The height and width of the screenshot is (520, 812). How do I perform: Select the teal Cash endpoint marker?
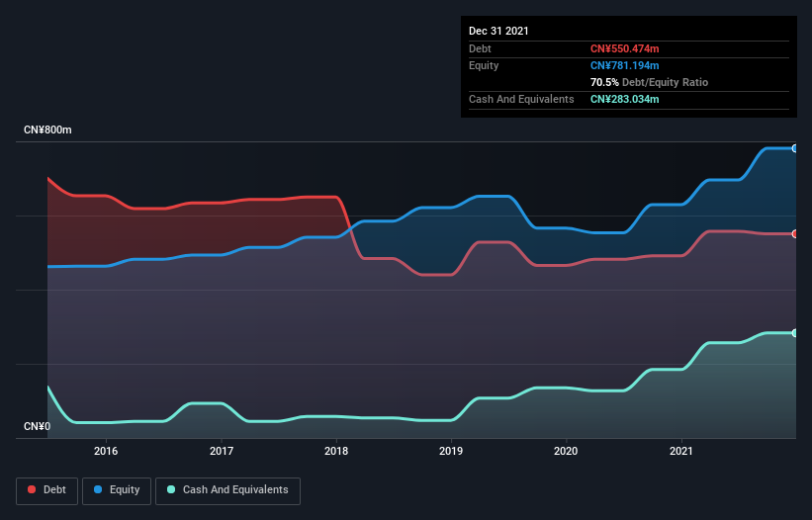(x=795, y=333)
